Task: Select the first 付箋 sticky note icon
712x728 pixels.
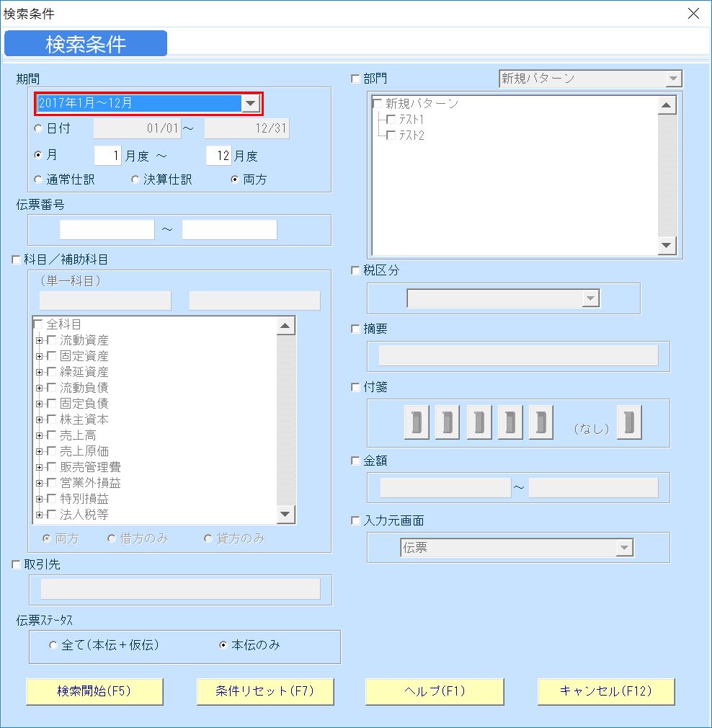Action: [x=416, y=423]
